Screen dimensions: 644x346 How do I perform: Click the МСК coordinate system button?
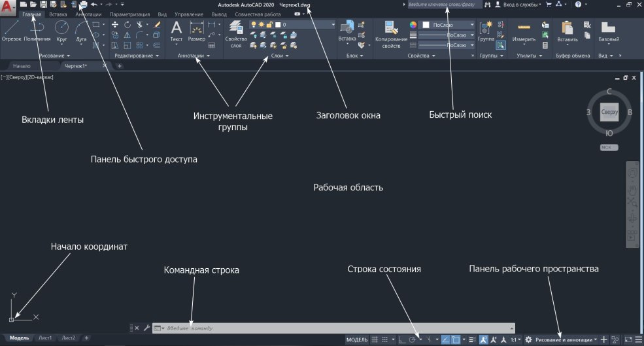[609, 147]
